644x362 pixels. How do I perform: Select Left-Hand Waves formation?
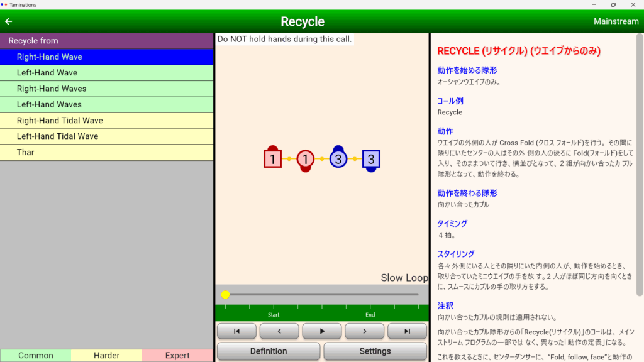click(107, 105)
